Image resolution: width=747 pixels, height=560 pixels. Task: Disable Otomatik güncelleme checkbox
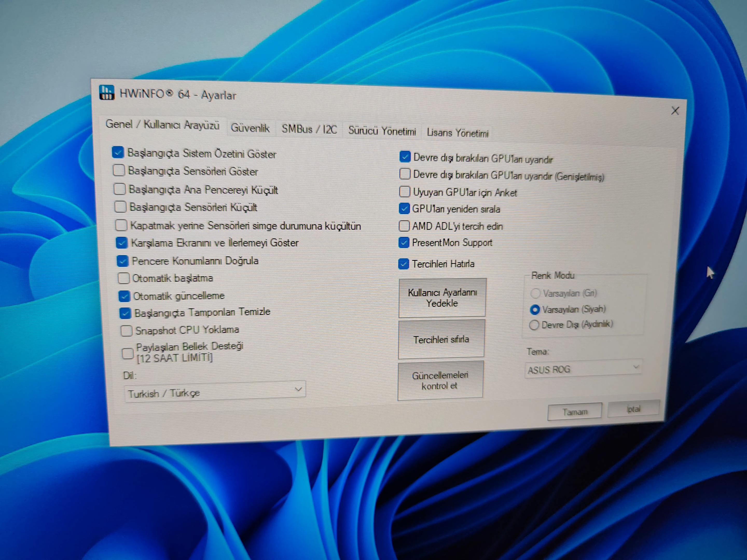(124, 296)
